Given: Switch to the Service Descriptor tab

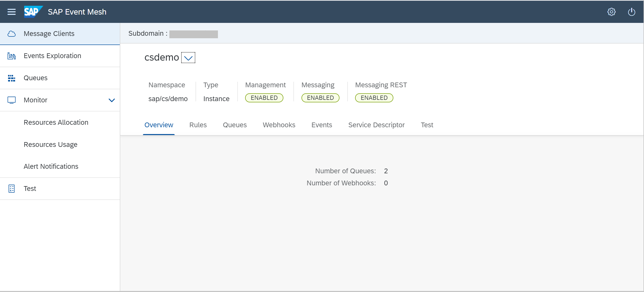Looking at the screenshot, I should click(x=376, y=125).
